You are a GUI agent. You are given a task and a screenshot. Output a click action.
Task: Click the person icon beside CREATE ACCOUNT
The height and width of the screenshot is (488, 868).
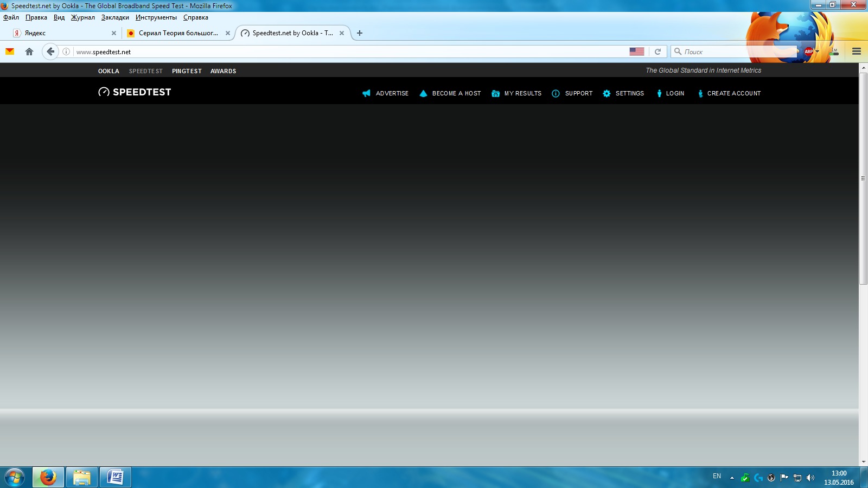click(x=700, y=93)
